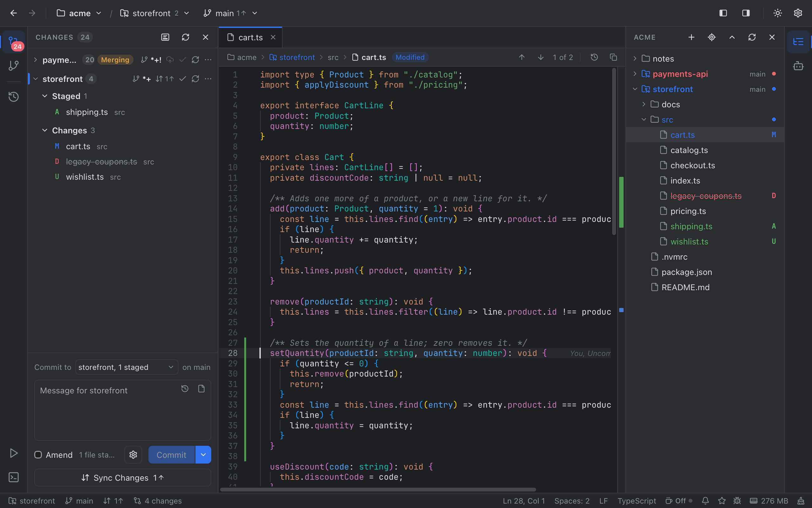Viewport: 812px width, 508px height.
Task: Refresh the Changes panel
Action: (186, 37)
